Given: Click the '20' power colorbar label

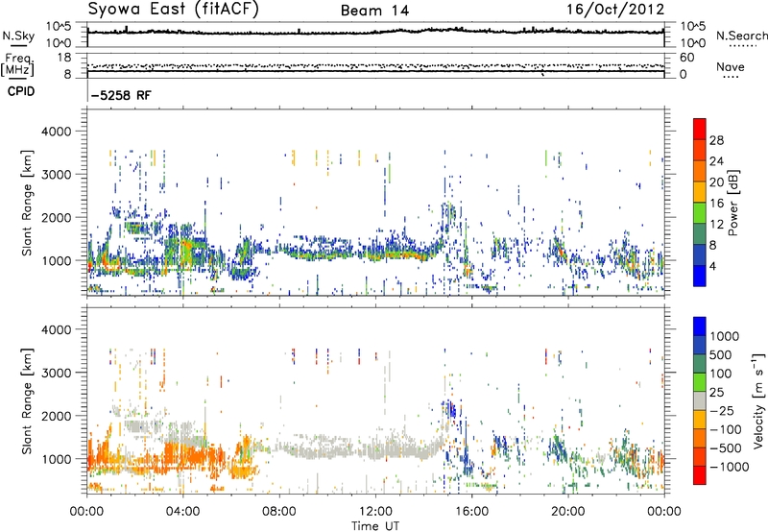Looking at the screenshot, I should 716,182.
